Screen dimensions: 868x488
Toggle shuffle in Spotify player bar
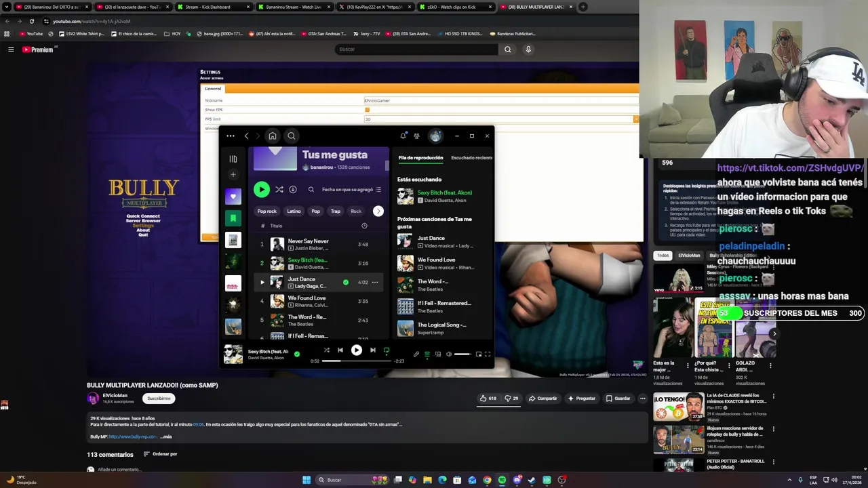327,350
